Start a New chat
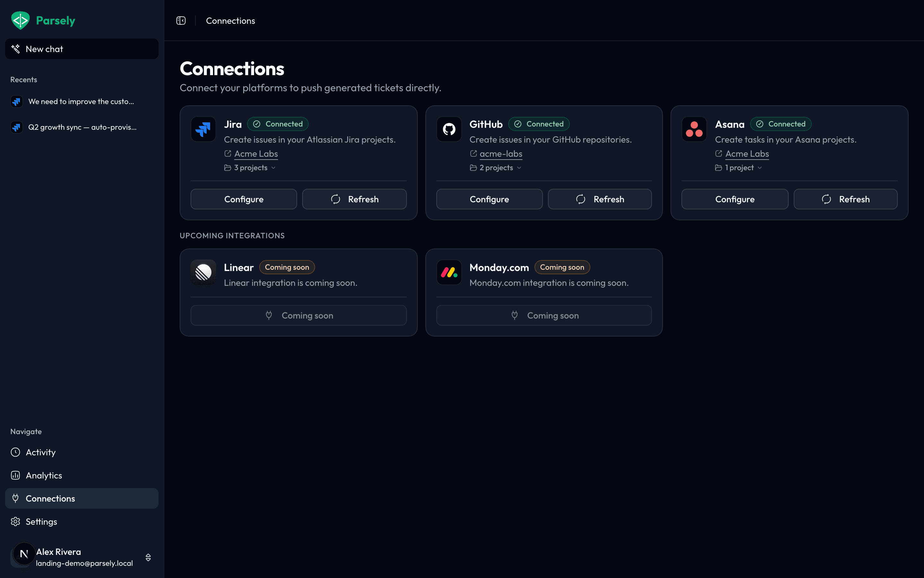924x578 pixels. [x=82, y=49]
